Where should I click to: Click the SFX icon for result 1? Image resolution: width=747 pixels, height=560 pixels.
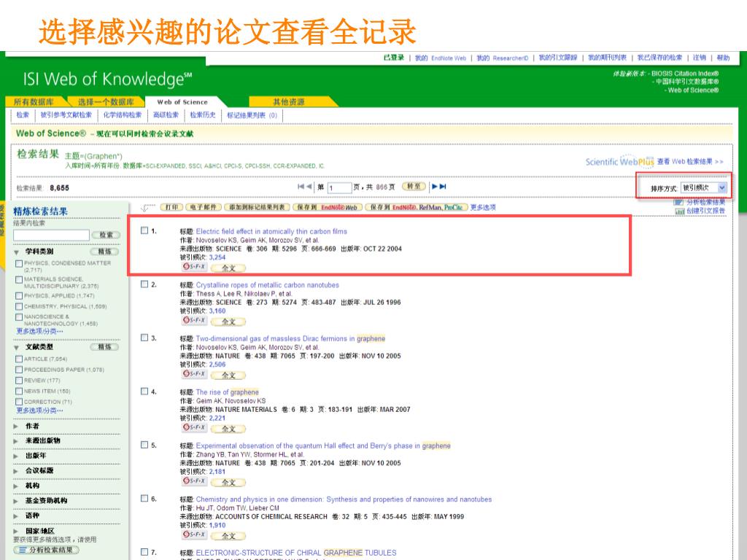pos(194,267)
